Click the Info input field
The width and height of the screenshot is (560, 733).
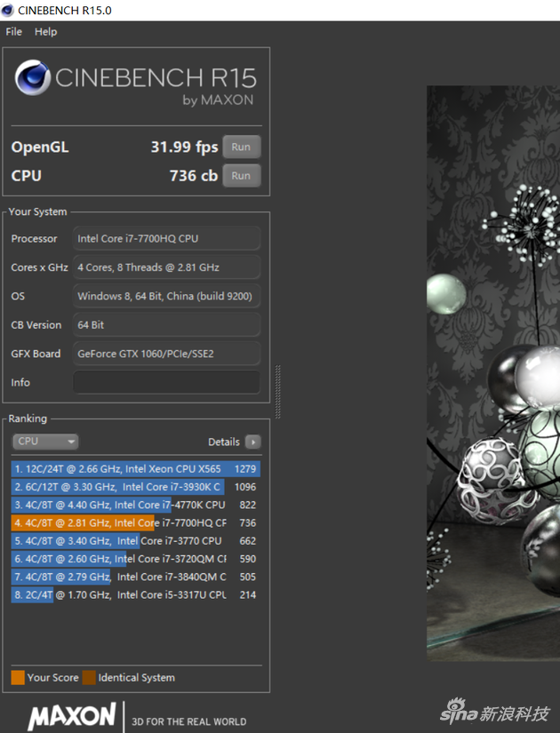166,382
